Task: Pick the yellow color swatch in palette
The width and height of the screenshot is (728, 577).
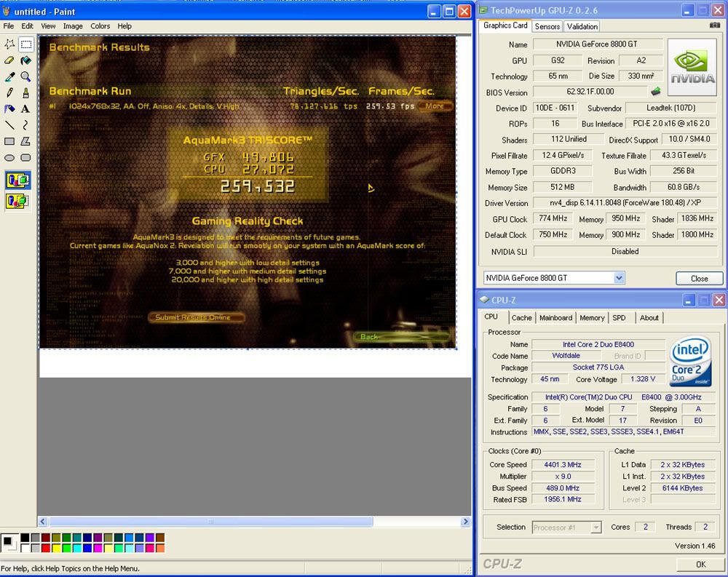Action: click(56, 548)
